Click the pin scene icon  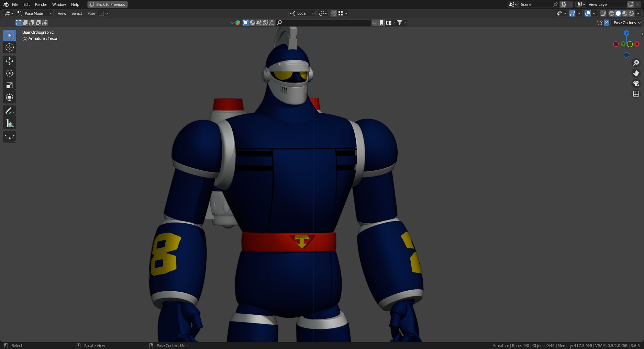(x=556, y=4)
